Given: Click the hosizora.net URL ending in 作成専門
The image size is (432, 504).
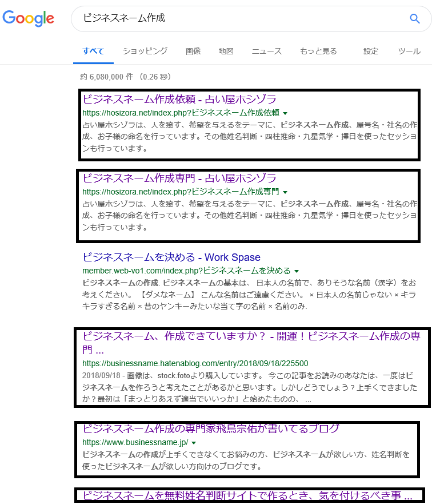Looking at the screenshot, I should pyautogui.click(x=181, y=192).
